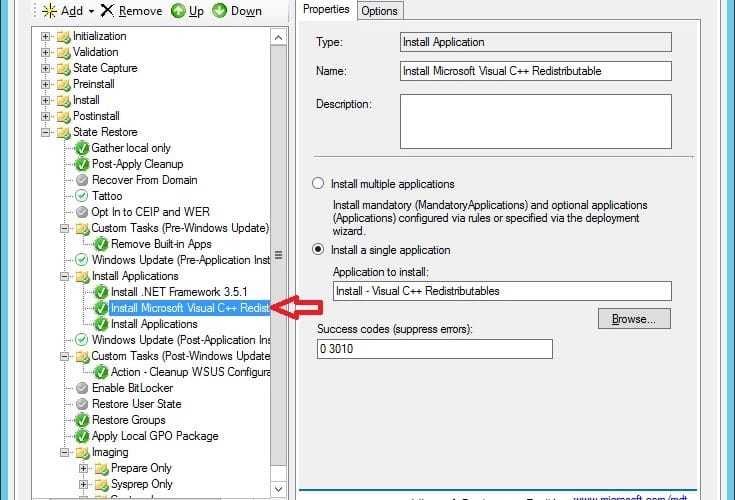
Task: Select Enable BitLocker step label
Action: coord(133,388)
